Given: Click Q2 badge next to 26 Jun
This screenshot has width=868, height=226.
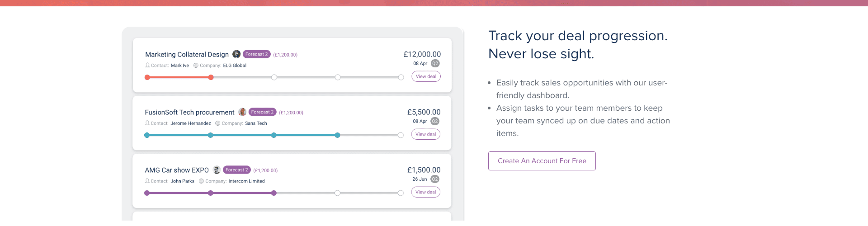Looking at the screenshot, I should [434, 179].
